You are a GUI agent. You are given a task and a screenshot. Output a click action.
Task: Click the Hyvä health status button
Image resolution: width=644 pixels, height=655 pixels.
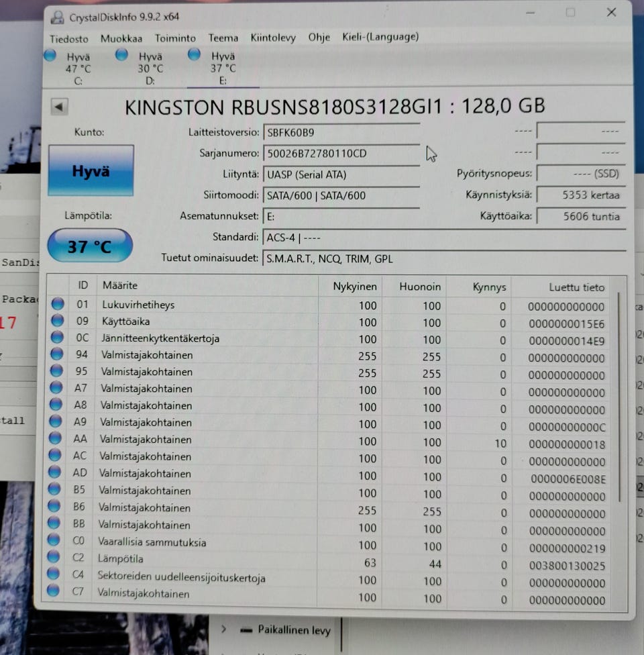[91, 170]
